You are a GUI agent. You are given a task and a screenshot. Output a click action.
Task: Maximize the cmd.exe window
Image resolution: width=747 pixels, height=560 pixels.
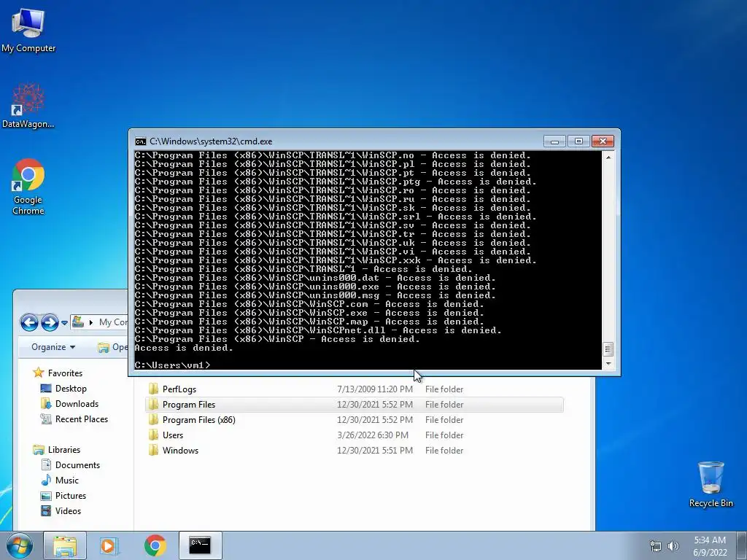pyautogui.click(x=578, y=141)
